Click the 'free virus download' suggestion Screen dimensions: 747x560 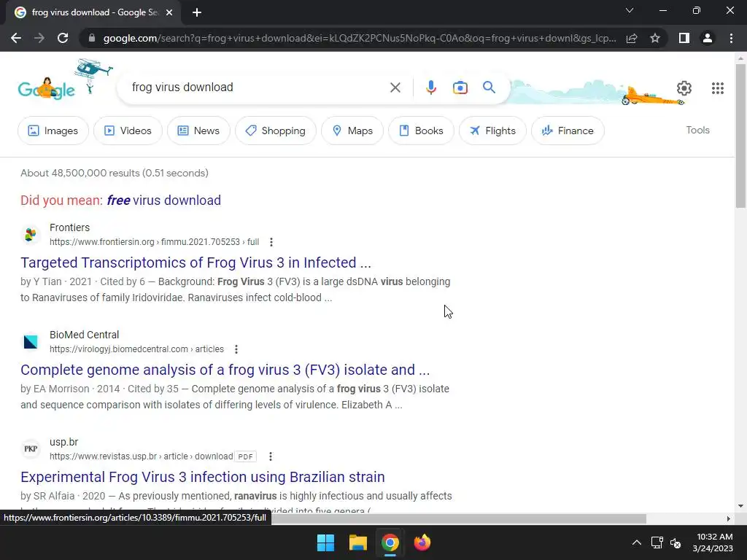tap(164, 201)
